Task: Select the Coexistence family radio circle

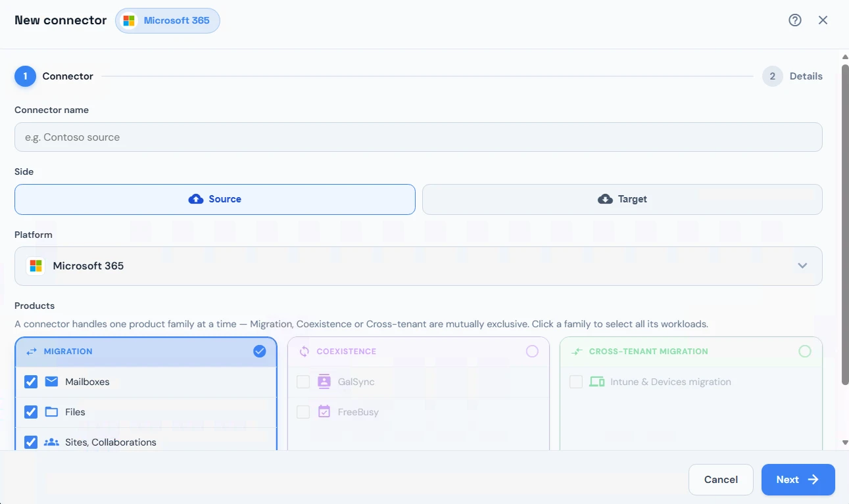Action: click(x=532, y=352)
